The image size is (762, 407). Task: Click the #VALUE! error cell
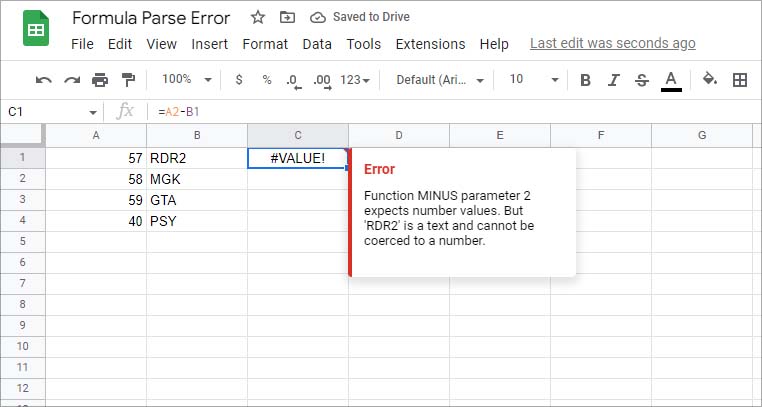298,158
